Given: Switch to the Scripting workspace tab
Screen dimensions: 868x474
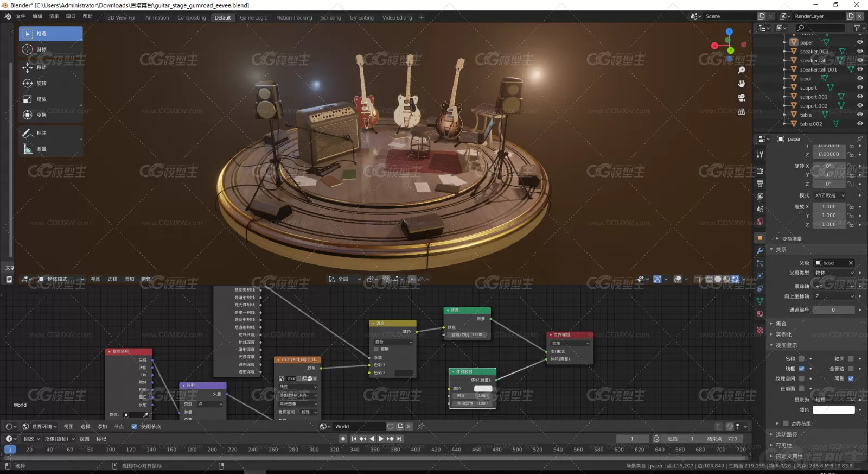Looking at the screenshot, I should pos(330,17).
